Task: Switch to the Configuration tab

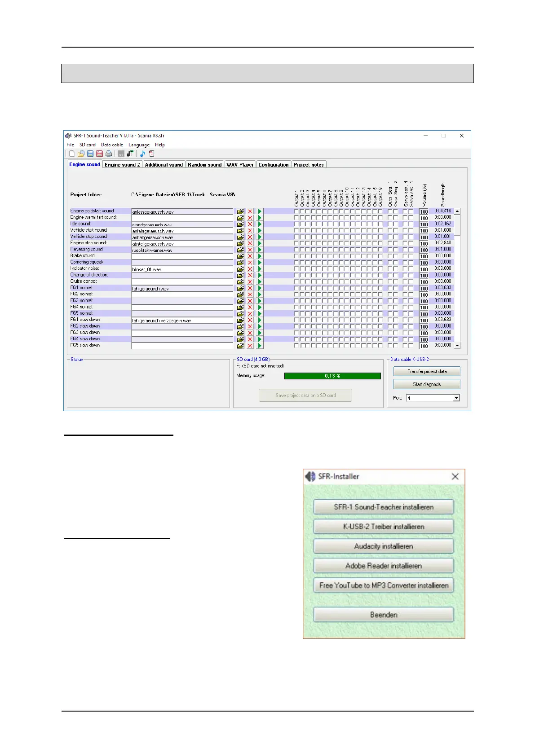Action: pos(273,165)
